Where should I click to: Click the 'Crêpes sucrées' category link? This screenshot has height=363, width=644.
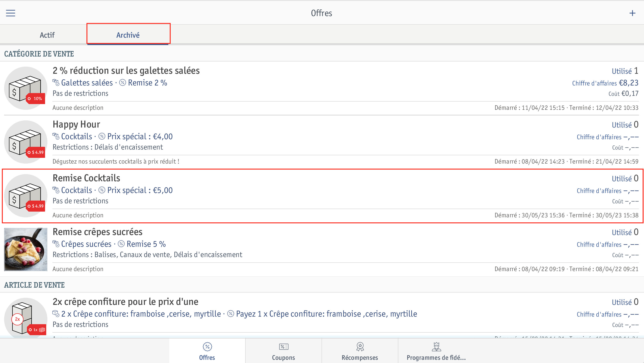(x=86, y=244)
